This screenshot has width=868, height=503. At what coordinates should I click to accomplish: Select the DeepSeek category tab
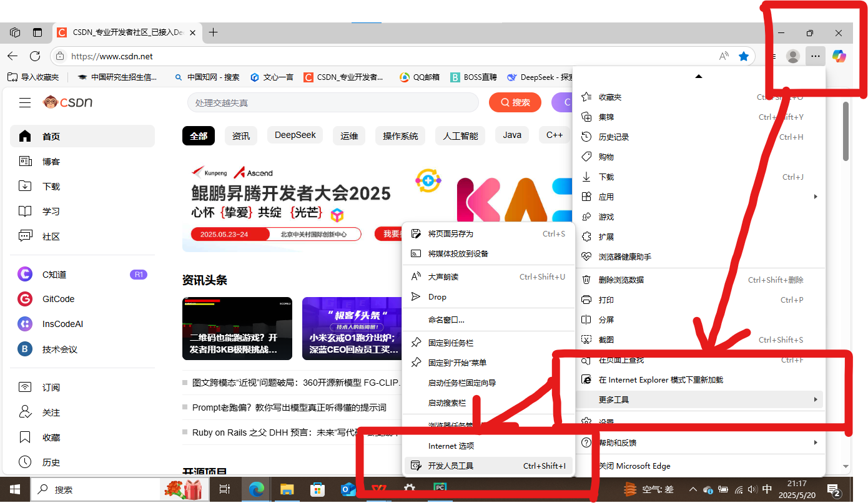click(x=295, y=135)
